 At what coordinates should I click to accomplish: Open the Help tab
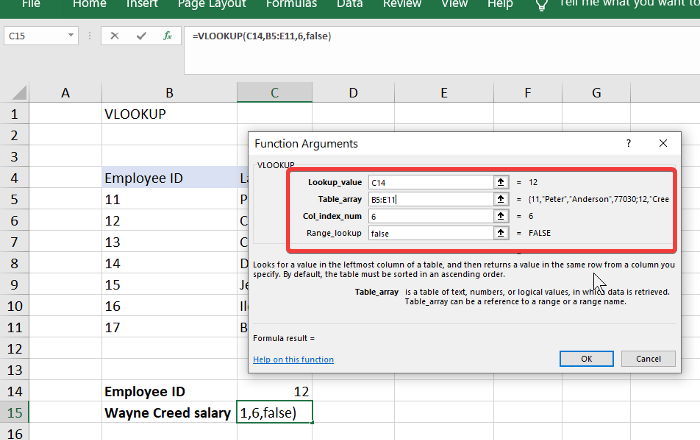click(x=500, y=4)
